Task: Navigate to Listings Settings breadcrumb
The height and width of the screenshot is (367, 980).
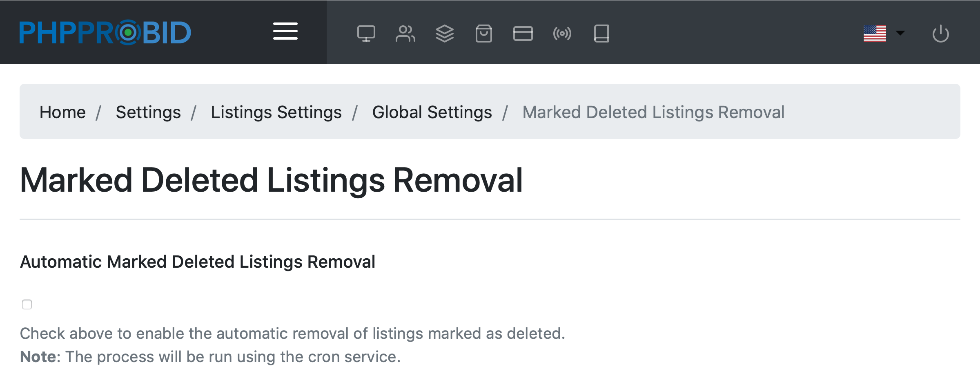Action: pyautogui.click(x=276, y=112)
